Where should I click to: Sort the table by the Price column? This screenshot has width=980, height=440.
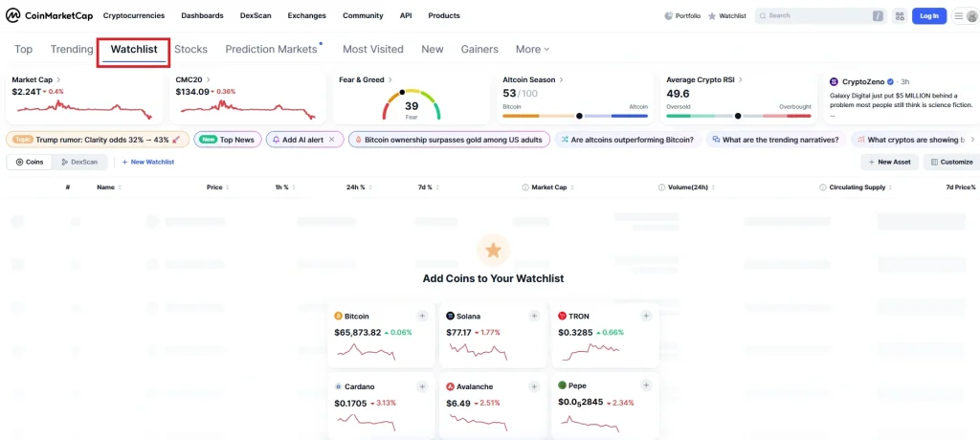click(x=218, y=187)
